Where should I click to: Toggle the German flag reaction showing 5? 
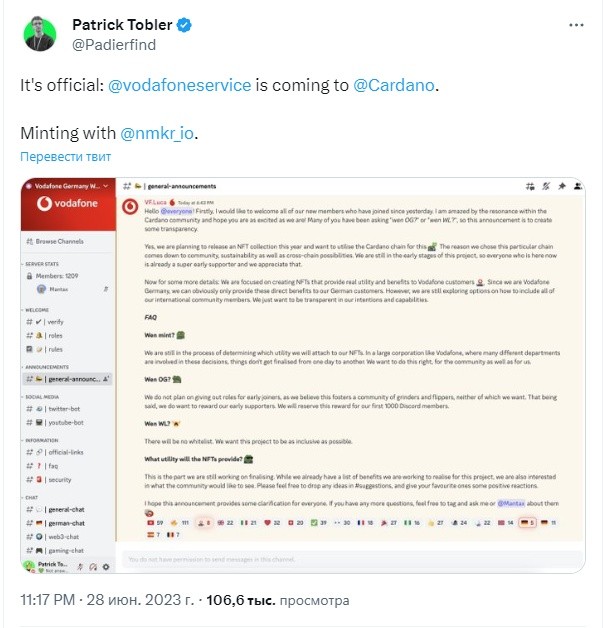(x=527, y=523)
